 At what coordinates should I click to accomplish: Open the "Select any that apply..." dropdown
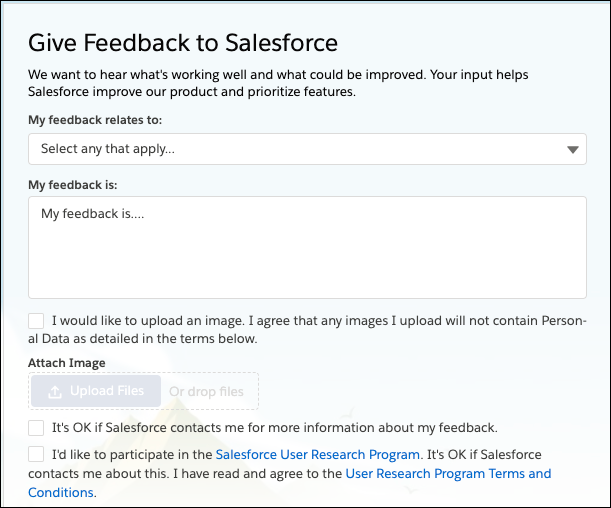[300, 149]
